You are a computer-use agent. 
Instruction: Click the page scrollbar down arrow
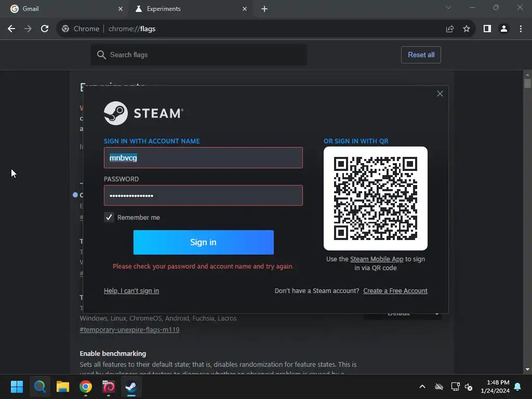pos(527,369)
